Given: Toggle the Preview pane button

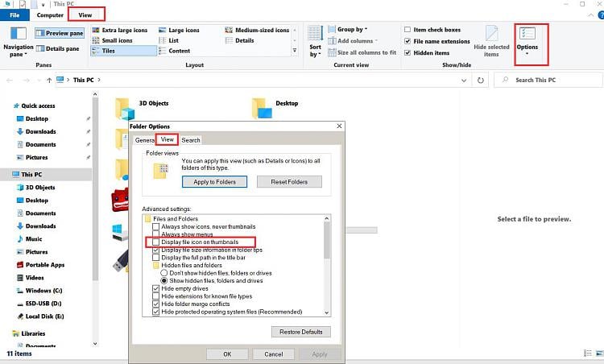Looking at the screenshot, I should click(60, 33).
